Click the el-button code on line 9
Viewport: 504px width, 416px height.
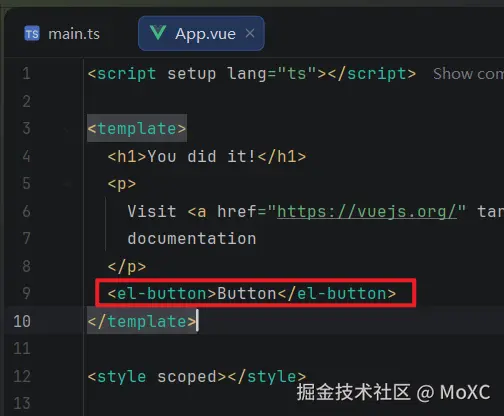252,293
